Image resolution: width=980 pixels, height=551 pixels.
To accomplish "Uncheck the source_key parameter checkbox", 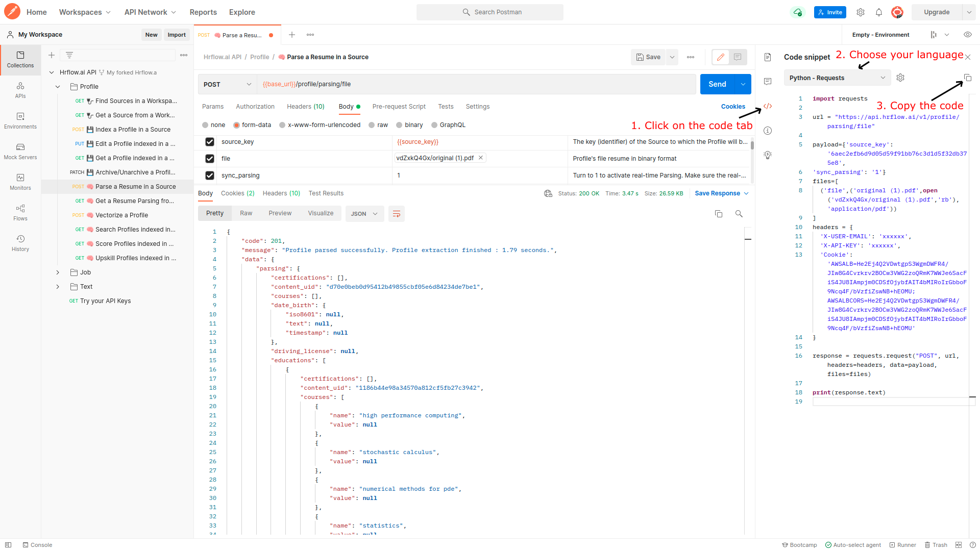I will pos(209,142).
